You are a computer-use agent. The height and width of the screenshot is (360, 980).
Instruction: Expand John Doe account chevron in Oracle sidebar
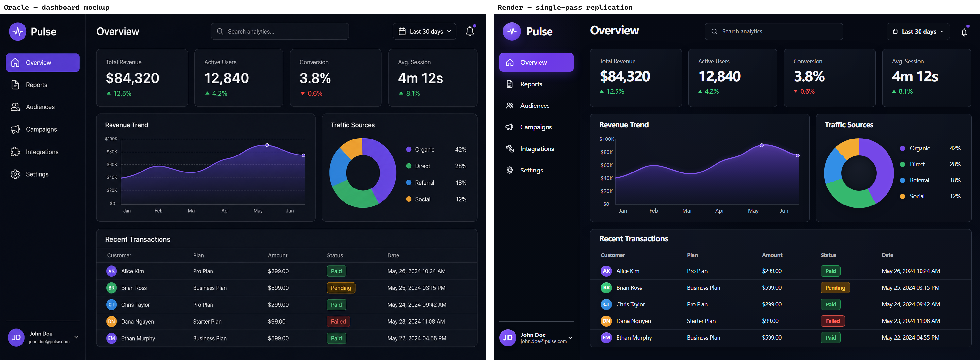76,337
